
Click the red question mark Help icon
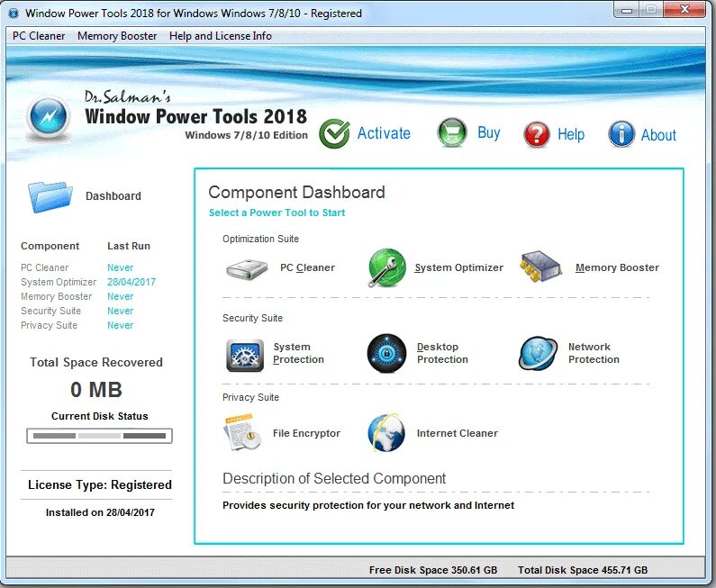coord(537,134)
